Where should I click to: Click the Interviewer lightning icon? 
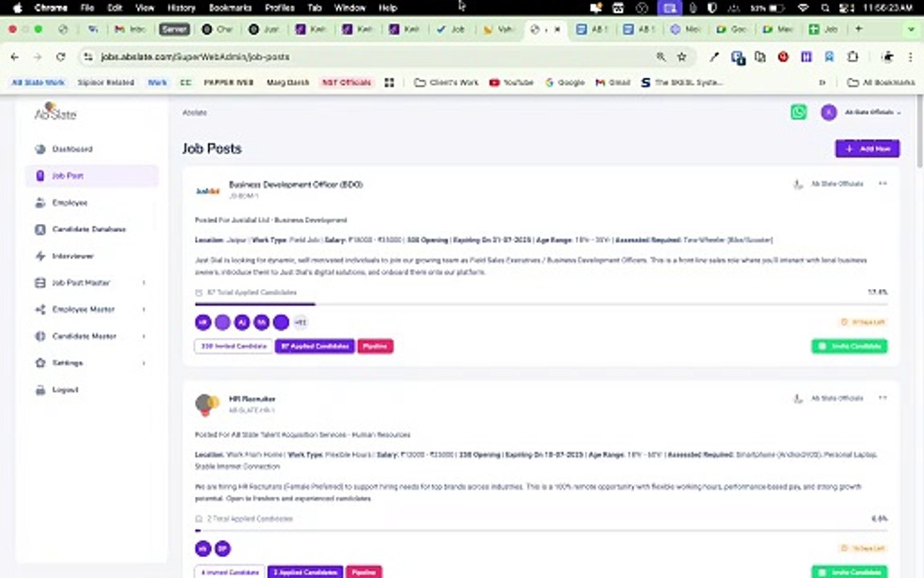(x=40, y=256)
